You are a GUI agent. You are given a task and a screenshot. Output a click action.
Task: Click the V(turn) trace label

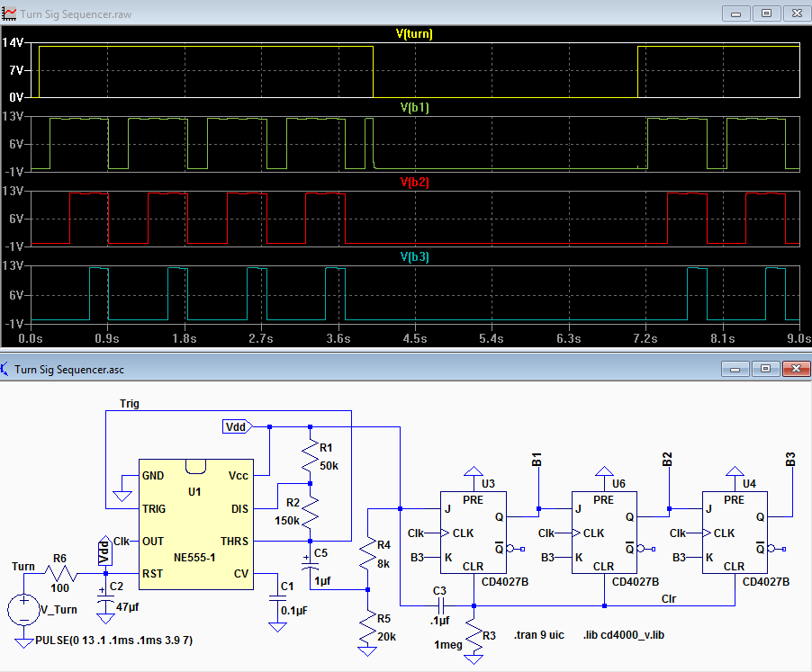click(x=414, y=33)
